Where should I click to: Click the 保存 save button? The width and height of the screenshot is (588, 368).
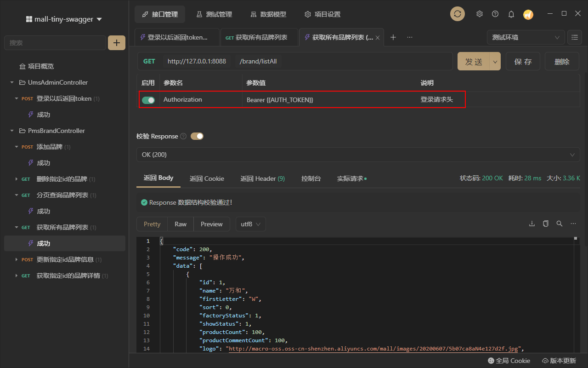pos(523,62)
